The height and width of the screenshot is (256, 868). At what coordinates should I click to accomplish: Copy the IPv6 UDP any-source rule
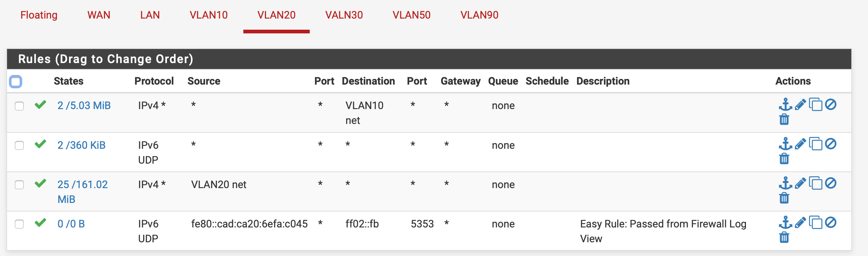815,144
